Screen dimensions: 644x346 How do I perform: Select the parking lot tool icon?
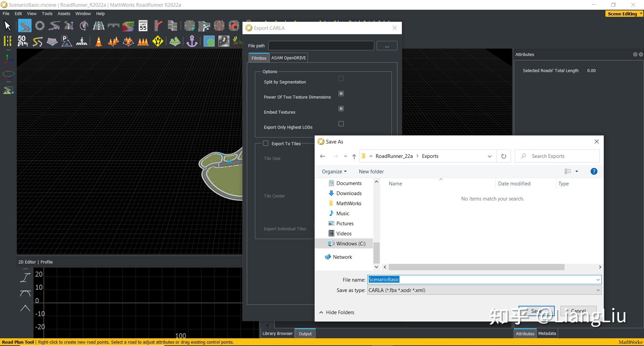pyautogui.click(x=66, y=42)
